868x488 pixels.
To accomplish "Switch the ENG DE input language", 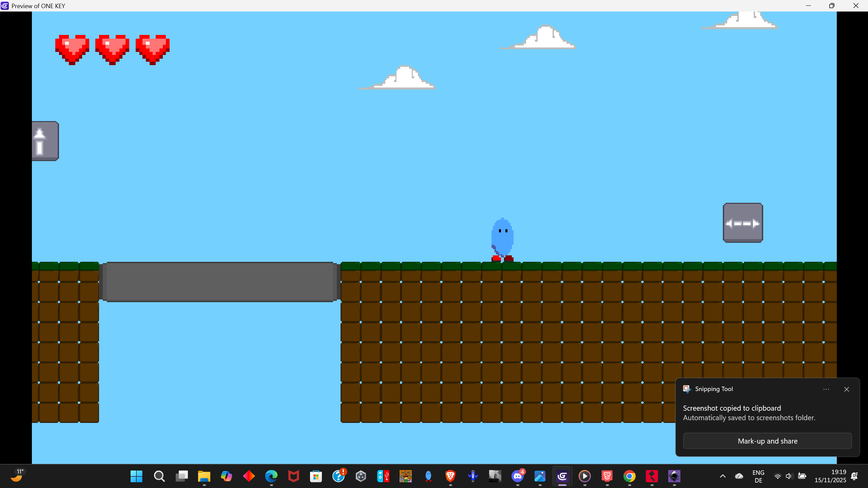I will 758,476.
